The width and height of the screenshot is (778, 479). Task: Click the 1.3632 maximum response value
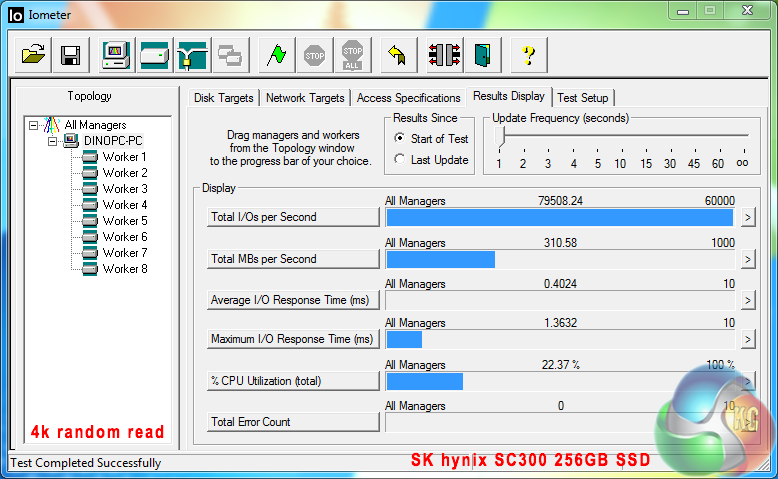(560, 323)
